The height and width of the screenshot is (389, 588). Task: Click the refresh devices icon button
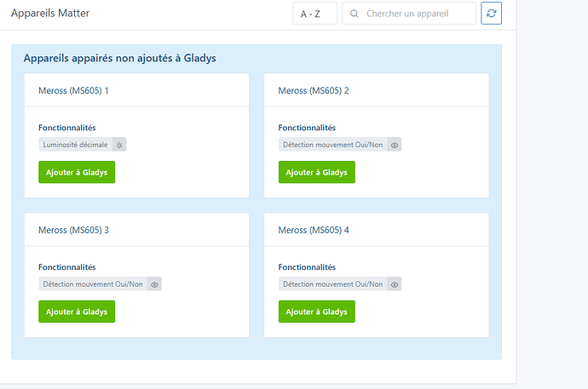point(491,14)
